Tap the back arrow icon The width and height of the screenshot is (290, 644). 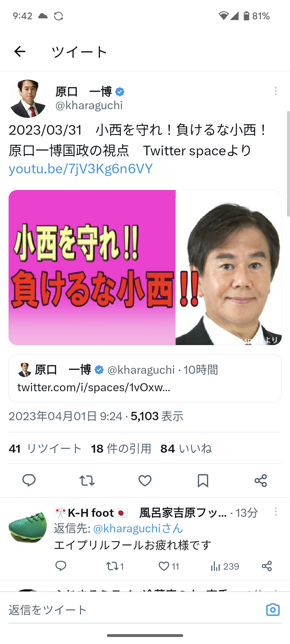click(x=20, y=52)
